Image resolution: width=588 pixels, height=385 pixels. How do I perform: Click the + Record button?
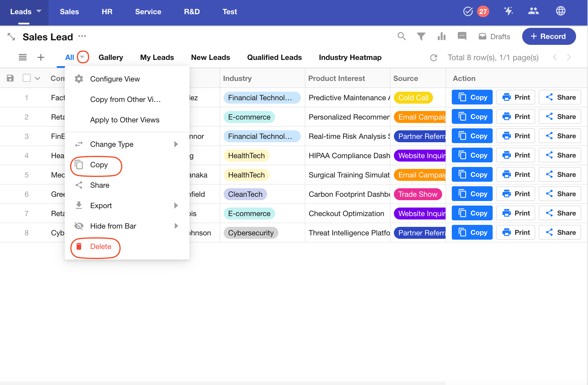549,36
